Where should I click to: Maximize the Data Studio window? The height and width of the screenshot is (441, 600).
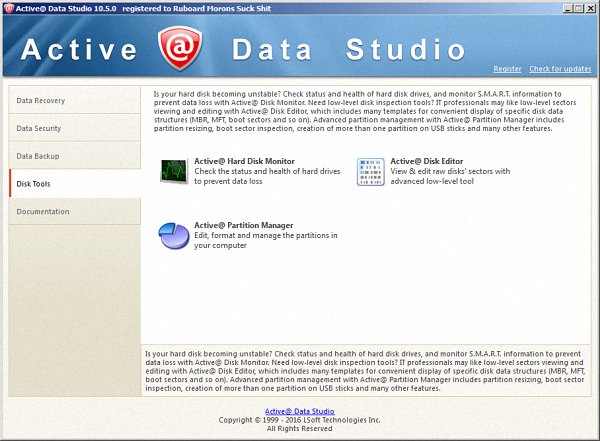pyautogui.click(x=579, y=8)
